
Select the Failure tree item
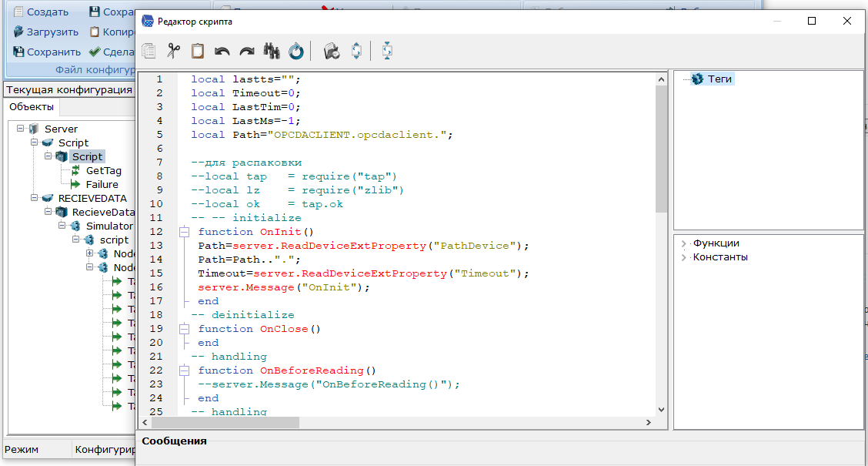pyautogui.click(x=102, y=185)
